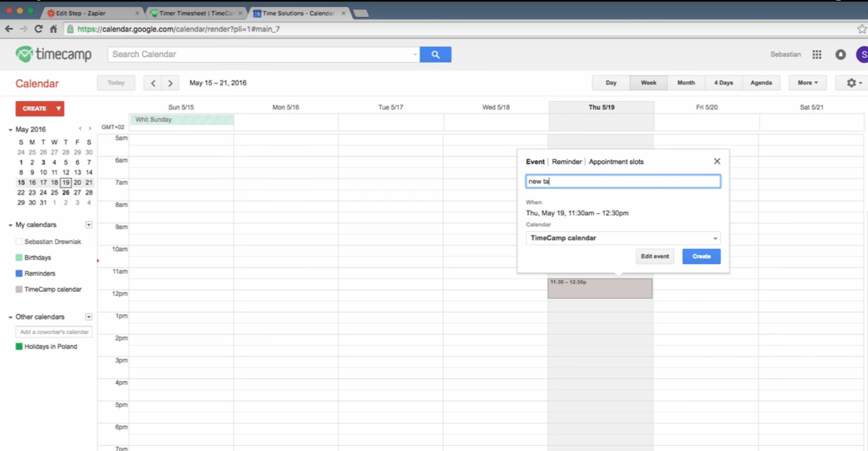Open My calendars options dropdown
Viewport: 868px width, 451px height.
[89, 225]
